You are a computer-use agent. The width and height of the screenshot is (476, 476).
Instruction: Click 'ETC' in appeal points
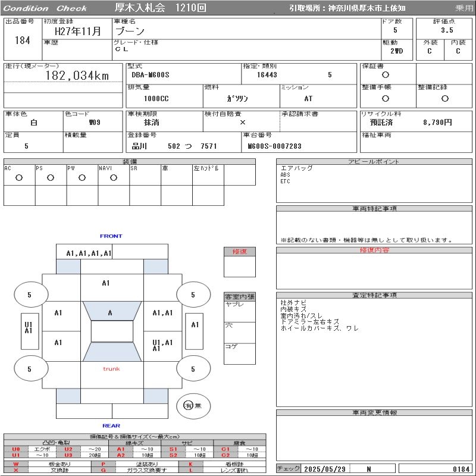286,181
